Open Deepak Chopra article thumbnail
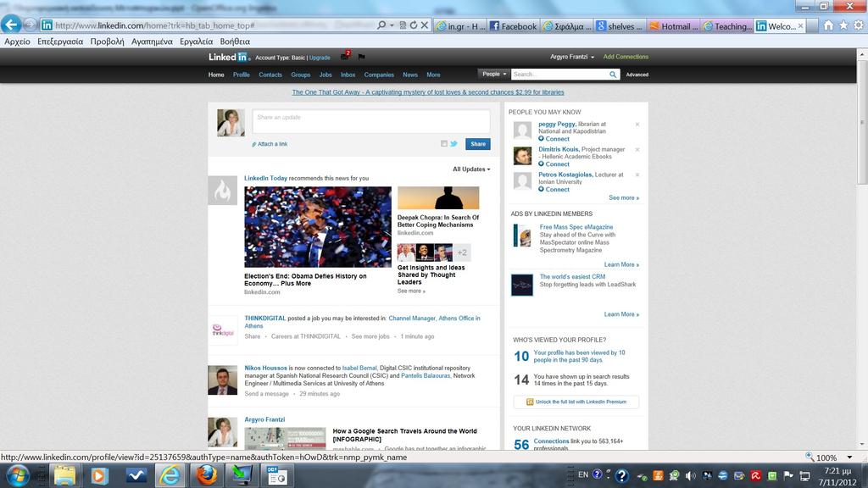Screen dimensions: 868x488 coord(438,197)
